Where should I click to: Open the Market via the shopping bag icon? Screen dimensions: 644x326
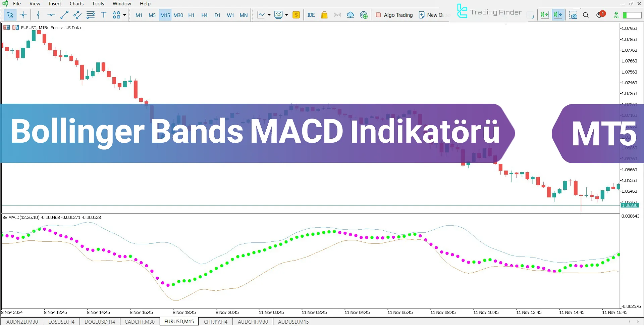point(324,15)
